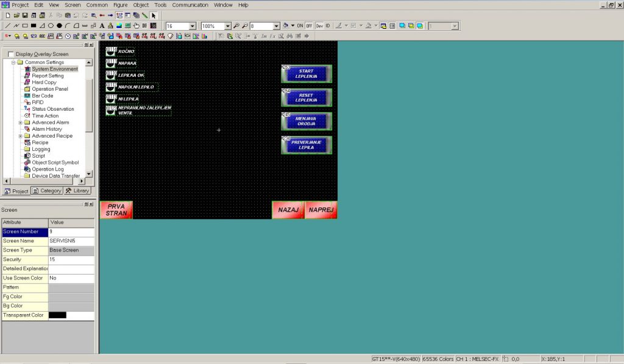
Task: Select the Rectangle drawing tool
Action: click(x=25, y=26)
